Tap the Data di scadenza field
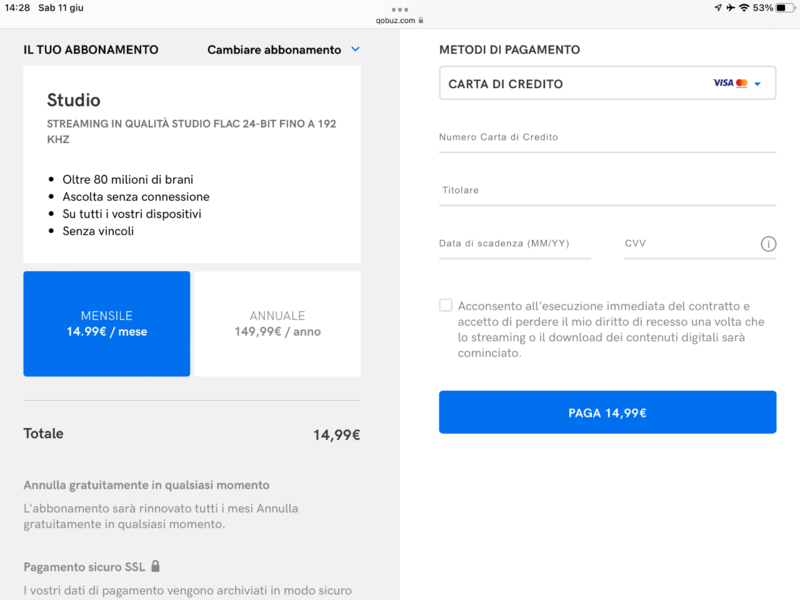Screen dimensions: 800x600 pos(514,244)
